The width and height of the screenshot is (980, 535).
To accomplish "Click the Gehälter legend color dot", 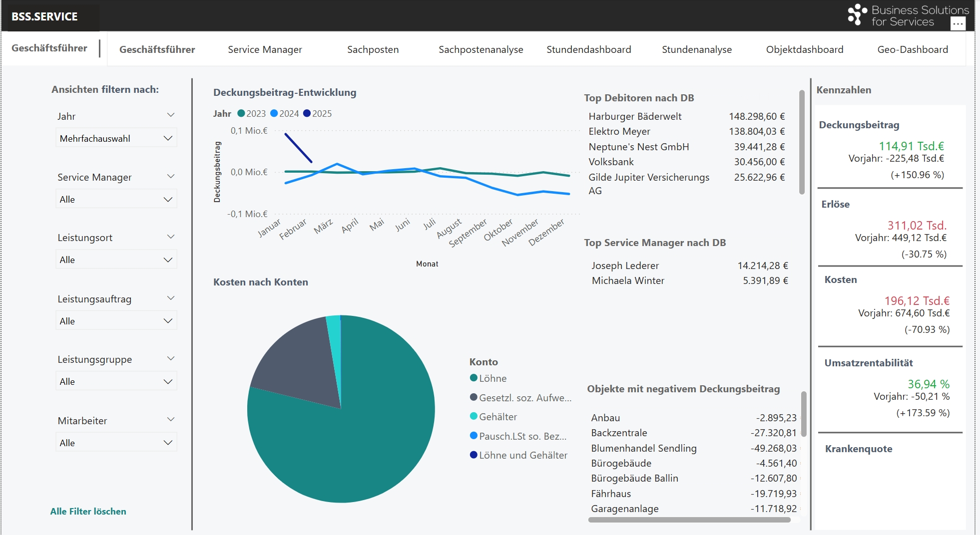I will (x=474, y=416).
